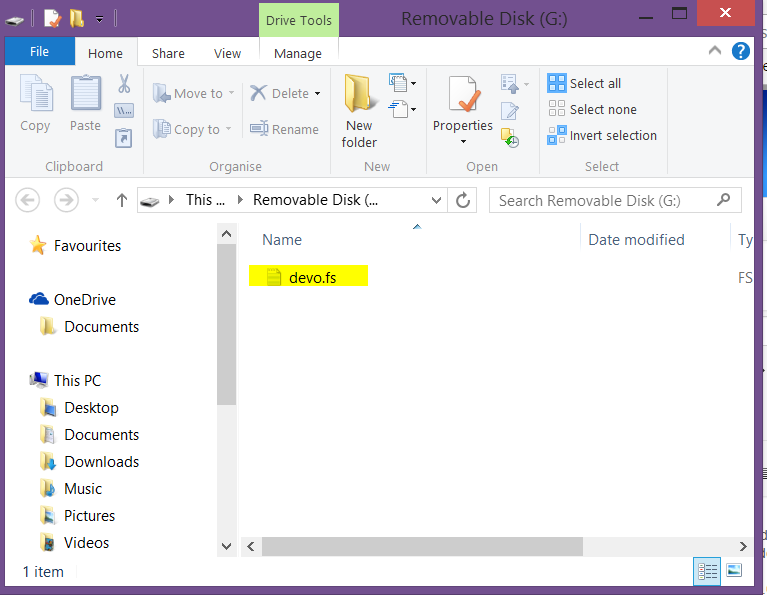Click the Edit pencil icon
This screenshot has width=767, height=595.
pos(509,112)
